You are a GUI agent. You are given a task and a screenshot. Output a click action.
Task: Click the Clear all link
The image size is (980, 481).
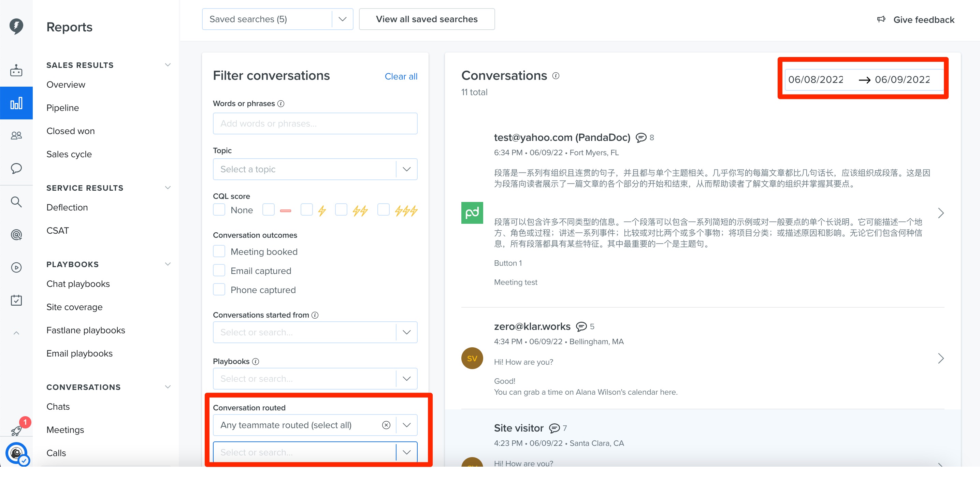(401, 76)
